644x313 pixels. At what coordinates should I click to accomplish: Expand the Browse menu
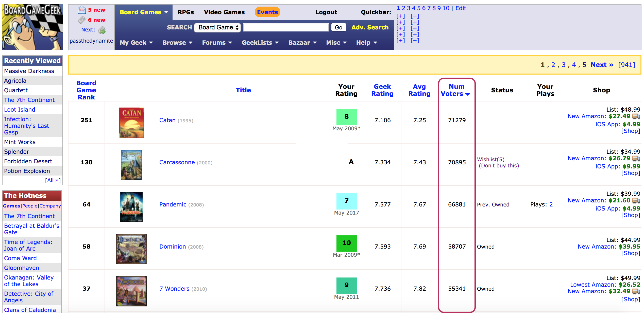click(177, 43)
